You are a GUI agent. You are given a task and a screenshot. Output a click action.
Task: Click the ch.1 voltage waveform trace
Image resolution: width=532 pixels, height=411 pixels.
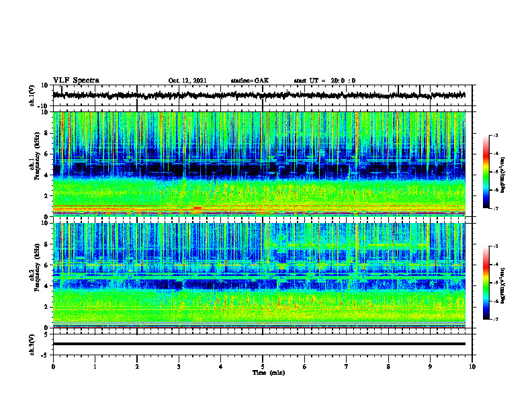[259, 95]
